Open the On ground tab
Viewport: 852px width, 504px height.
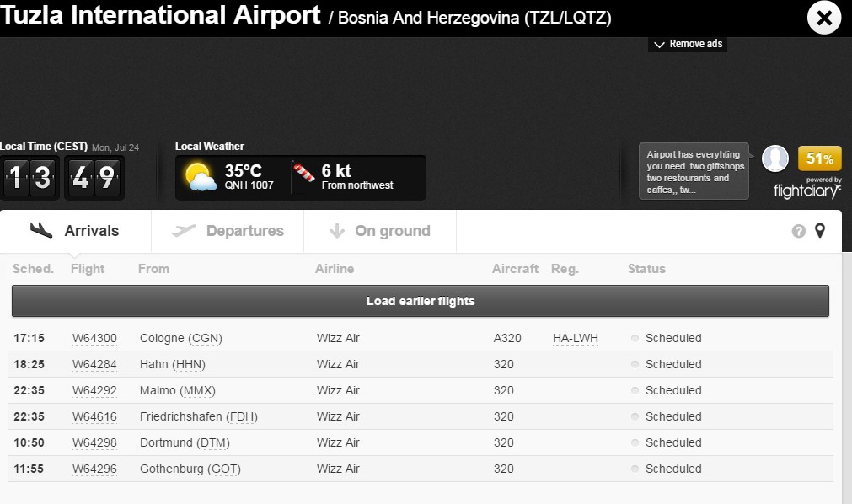coord(380,231)
